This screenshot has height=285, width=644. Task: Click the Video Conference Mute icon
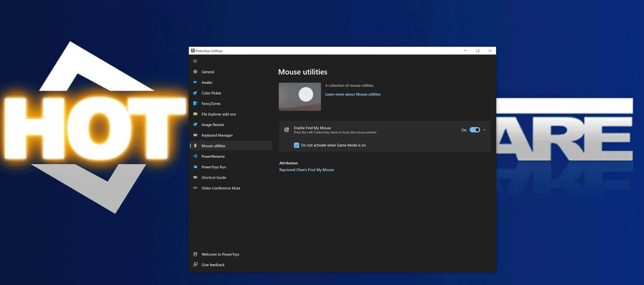(x=195, y=188)
